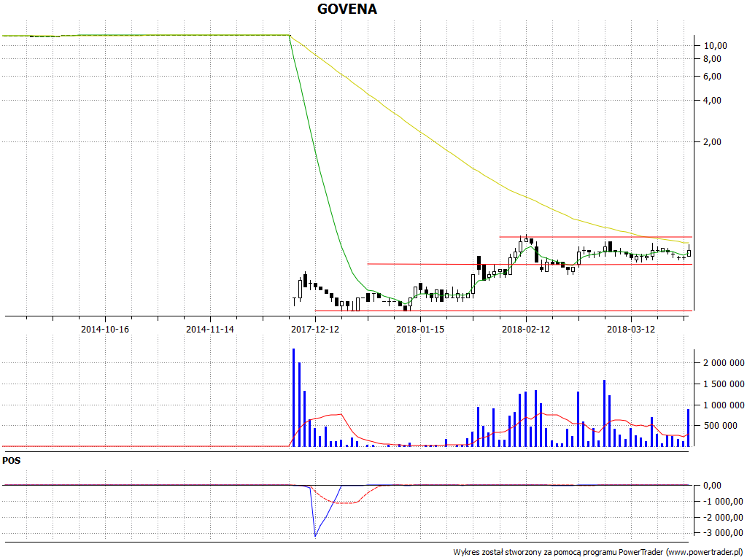Click the 2 000 000 volume axis label
Image resolution: width=747 pixels, height=560 pixels.
[719, 363]
